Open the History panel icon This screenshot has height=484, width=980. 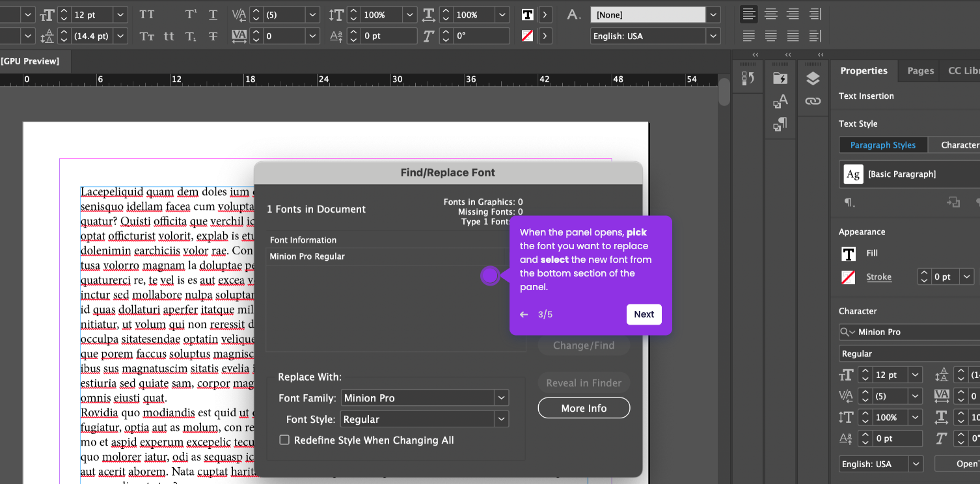748,79
